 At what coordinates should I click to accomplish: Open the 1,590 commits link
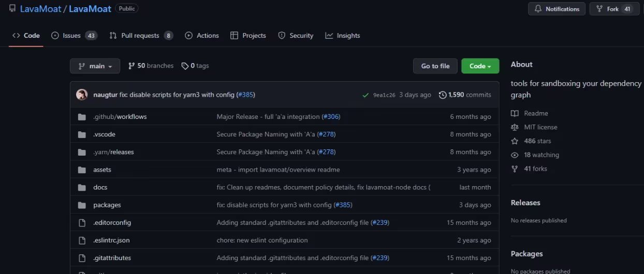tap(465, 95)
